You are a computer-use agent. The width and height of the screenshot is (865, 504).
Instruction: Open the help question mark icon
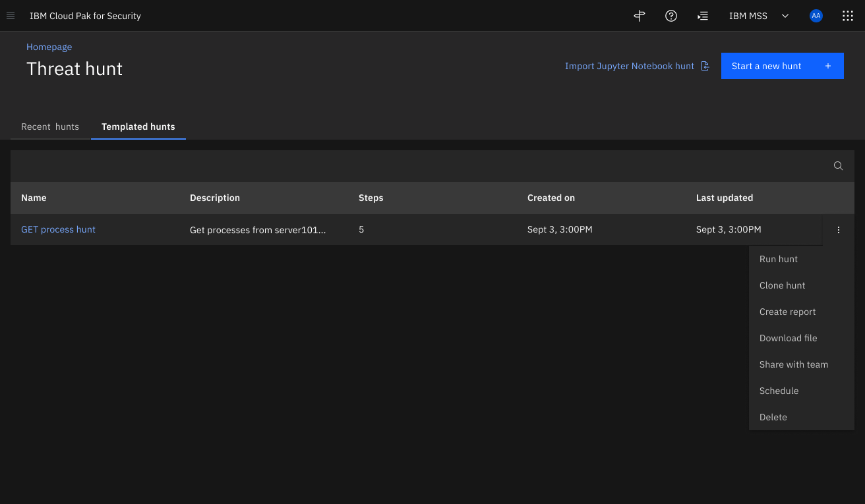pyautogui.click(x=671, y=16)
